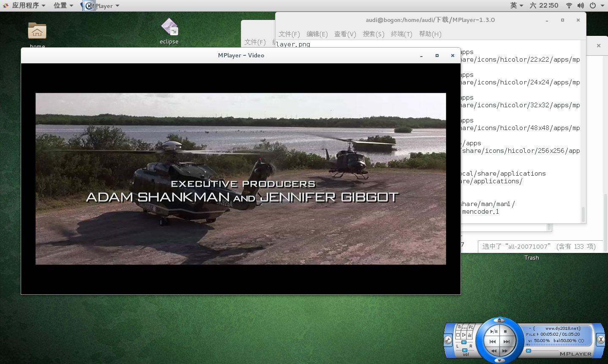Click the www.dy2018.net title text
The height and width of the screenshot is (364, 608).
tap(563, 329)
